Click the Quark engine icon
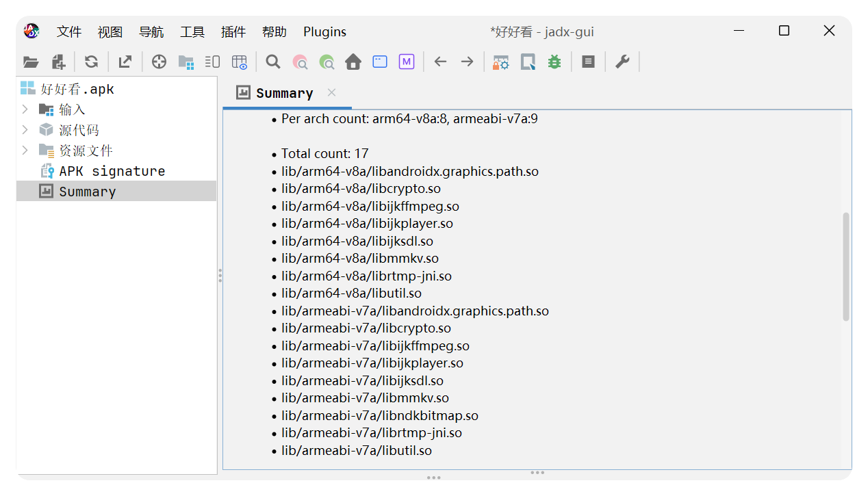 click(x=528, y=62)
